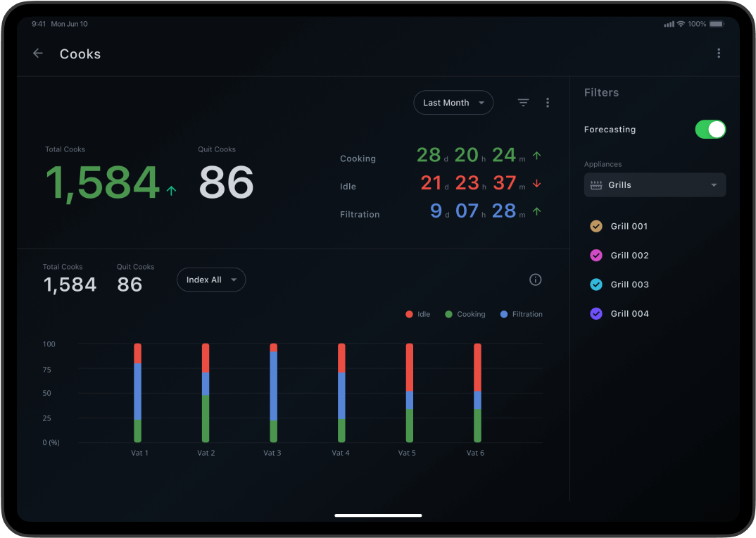Turn off the Forecasting switch
The image size is (756, 538).
click(x=710, y=130)
